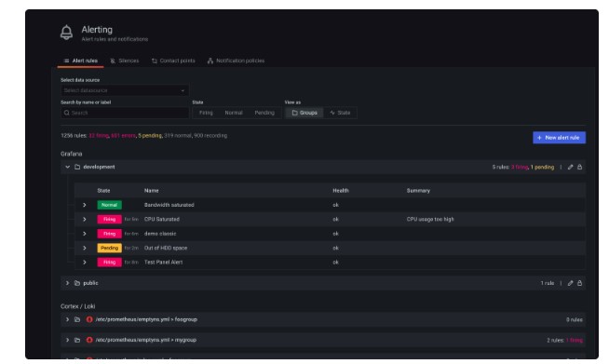Screen dimensions: 609x364
Task: Click the Firing badge for Test Panel Alert
Action: coord(109,263)
